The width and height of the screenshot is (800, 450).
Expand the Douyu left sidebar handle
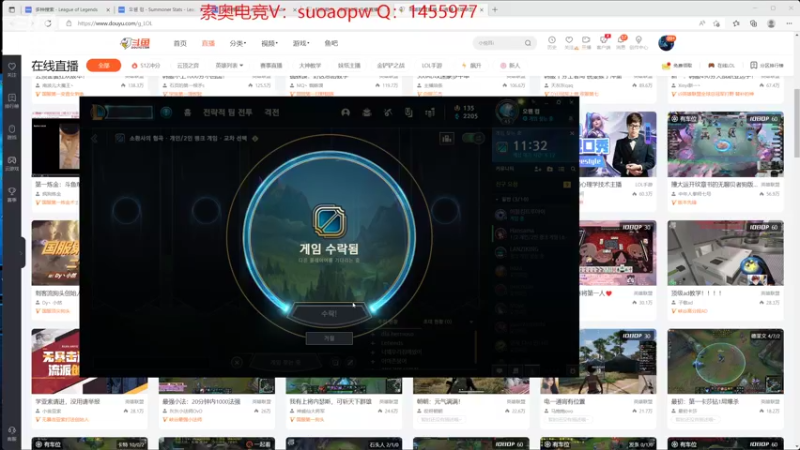(x=22, y=253)
